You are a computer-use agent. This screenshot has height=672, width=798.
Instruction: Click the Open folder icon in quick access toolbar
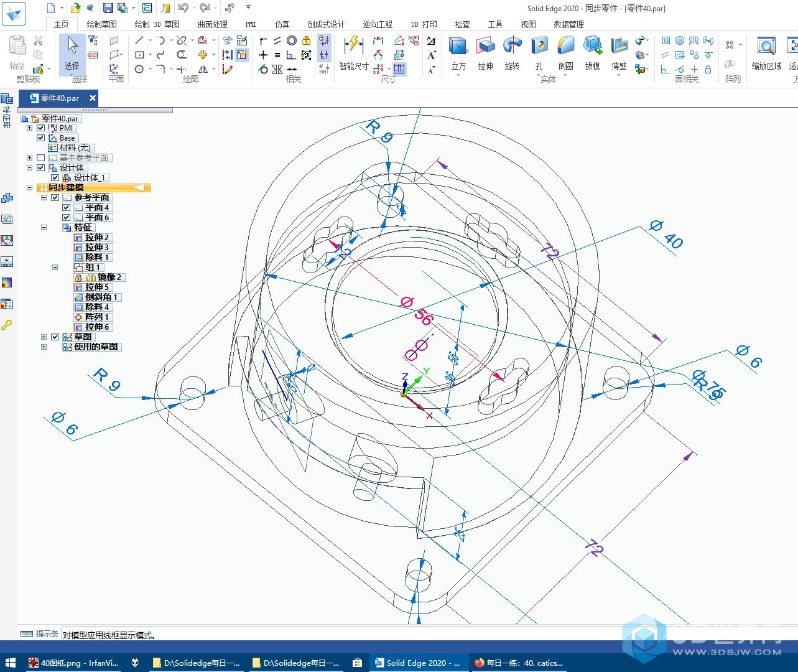click(x=75, y=8)
